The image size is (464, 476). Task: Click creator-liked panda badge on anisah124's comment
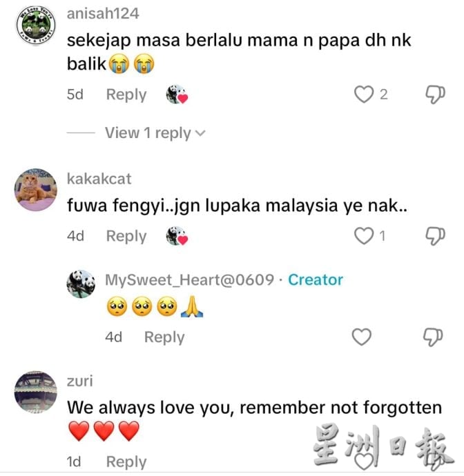click(x=177, y=95)
